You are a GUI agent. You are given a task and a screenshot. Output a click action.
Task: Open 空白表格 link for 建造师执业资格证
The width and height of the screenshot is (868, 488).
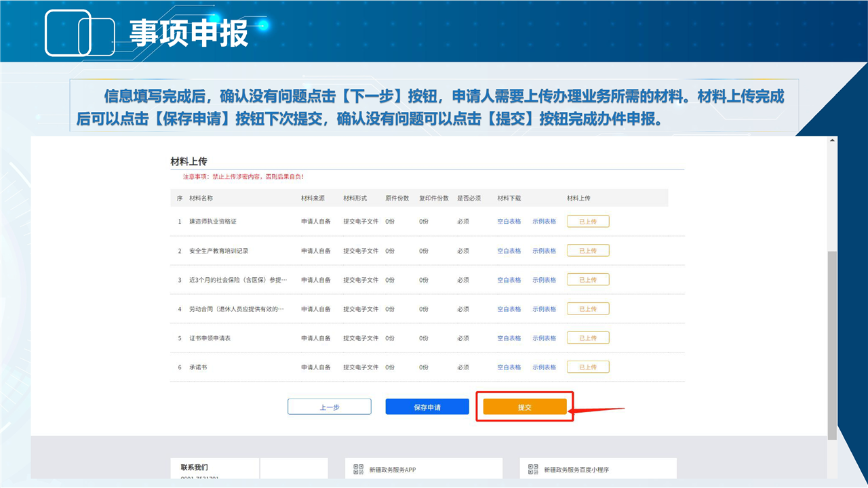(x=509, y=222)
